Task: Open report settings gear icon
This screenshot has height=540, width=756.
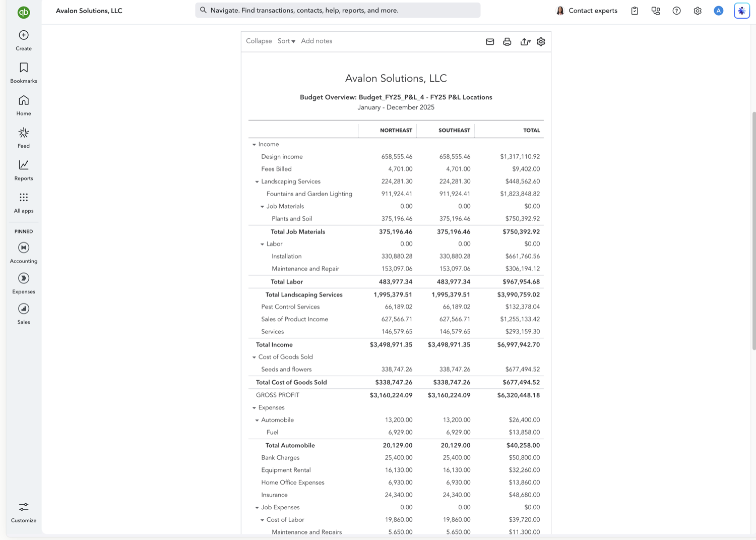Action: (x=541, y=42)
